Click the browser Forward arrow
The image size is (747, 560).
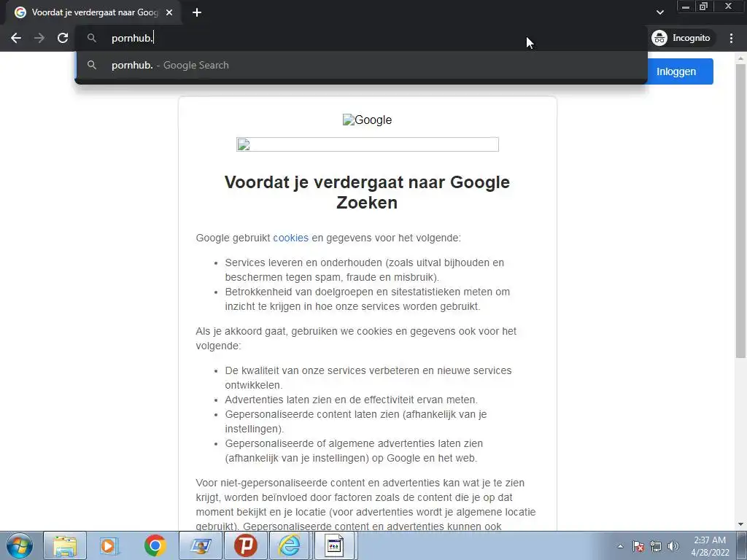click(x=39, y=38)
